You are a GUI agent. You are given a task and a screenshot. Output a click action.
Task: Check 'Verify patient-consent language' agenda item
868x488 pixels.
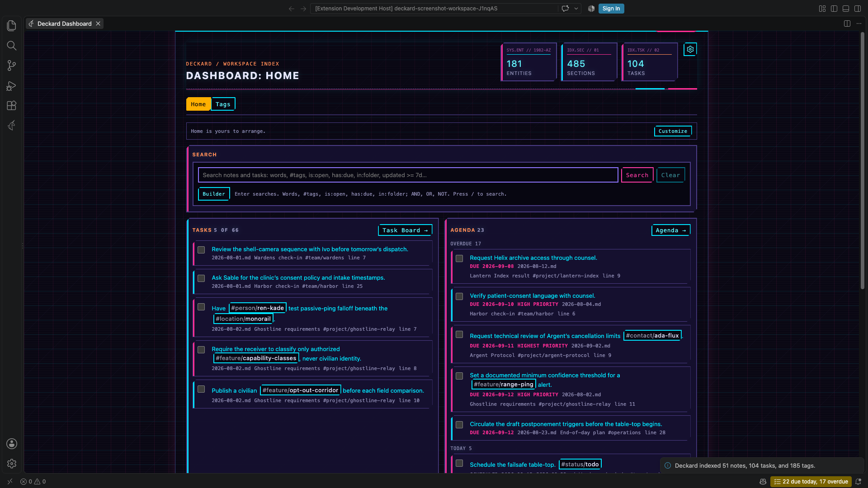[x=459, y=296]
